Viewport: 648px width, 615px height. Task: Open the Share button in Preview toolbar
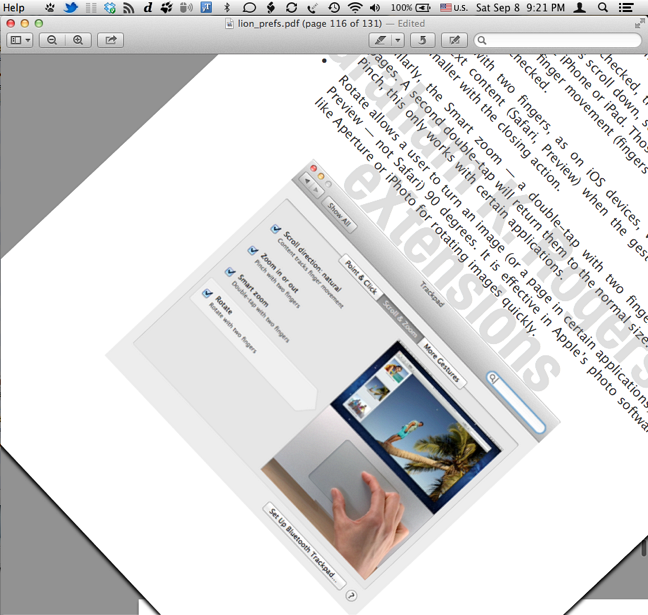pyautogui.click(x=110, y=40)
